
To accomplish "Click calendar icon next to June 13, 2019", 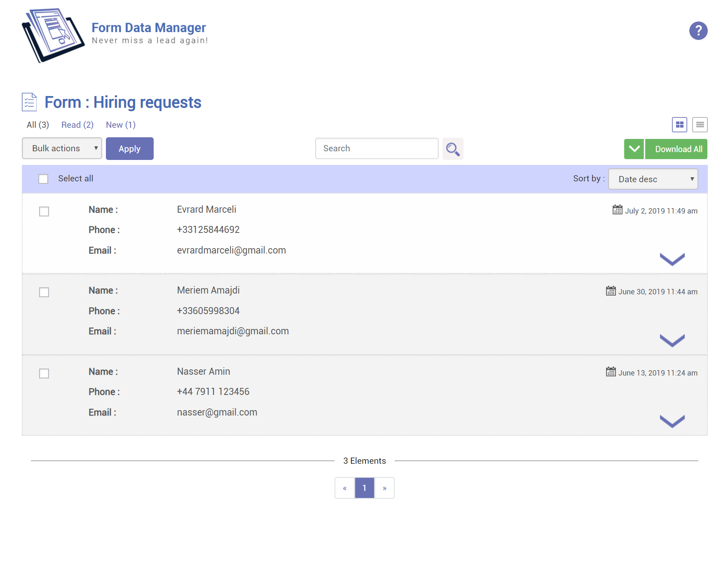I will point(611,372).
